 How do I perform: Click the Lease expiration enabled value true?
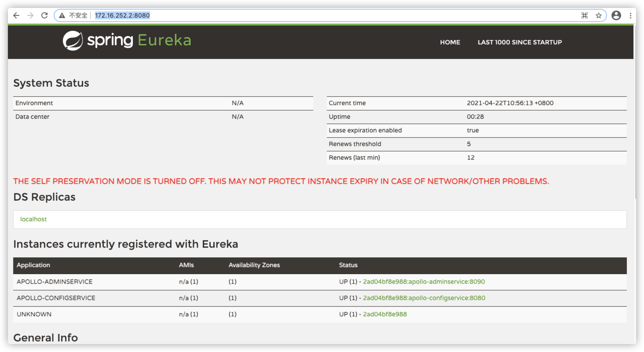coord(473,130)
